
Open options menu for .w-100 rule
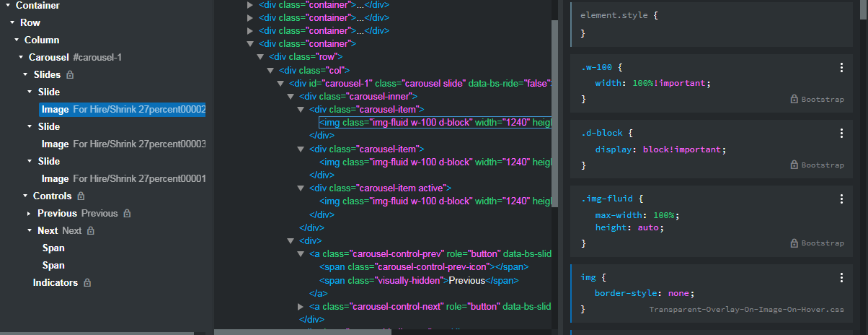(x=841, y=67)
